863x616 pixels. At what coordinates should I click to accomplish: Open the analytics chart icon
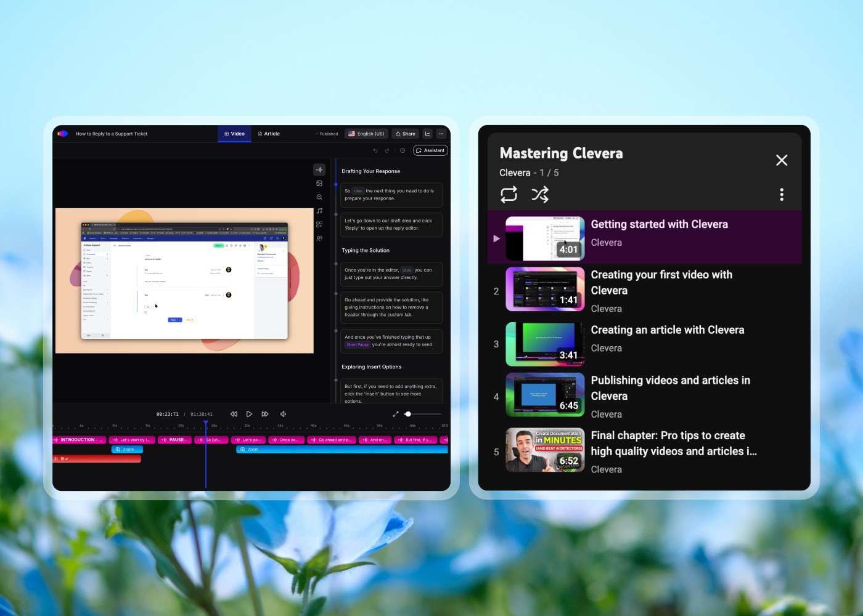click(x=428, y=134)
